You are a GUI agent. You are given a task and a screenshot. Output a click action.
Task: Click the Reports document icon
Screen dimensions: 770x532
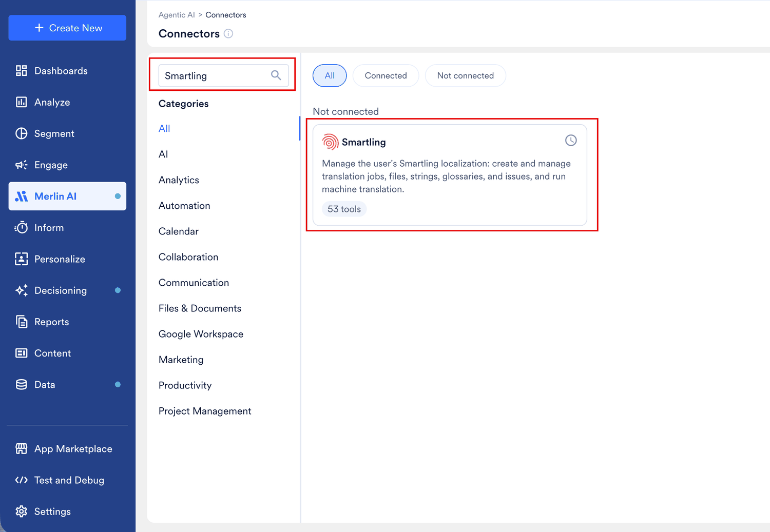pyautogui.click(x=21, y=322)
